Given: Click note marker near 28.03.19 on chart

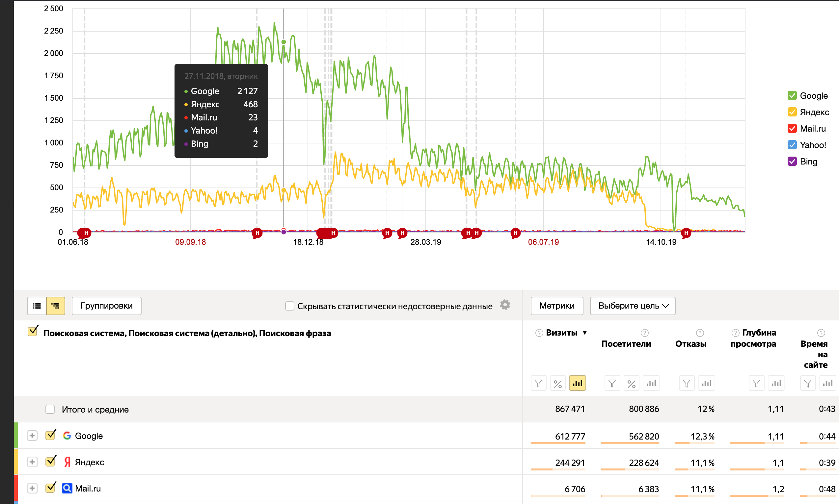Looking at the screenshot, I should pyautogui.click(x=402, y=233).
